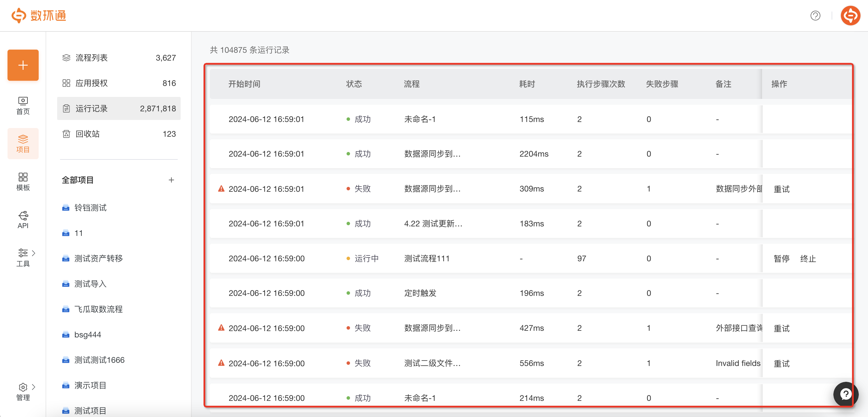Click remark 数据同步外部
The height and width of the screenshot is (417, 868).
pos(739,189)
